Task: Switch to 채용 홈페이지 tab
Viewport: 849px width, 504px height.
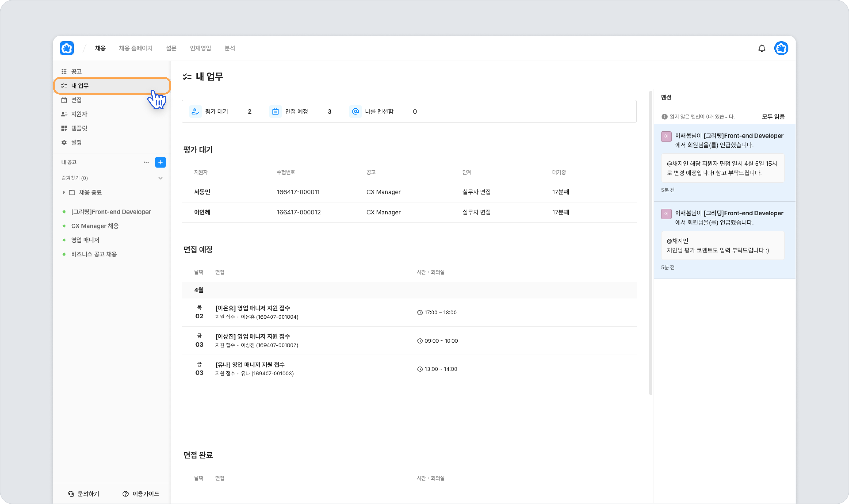Action: (x=136, y=48)
